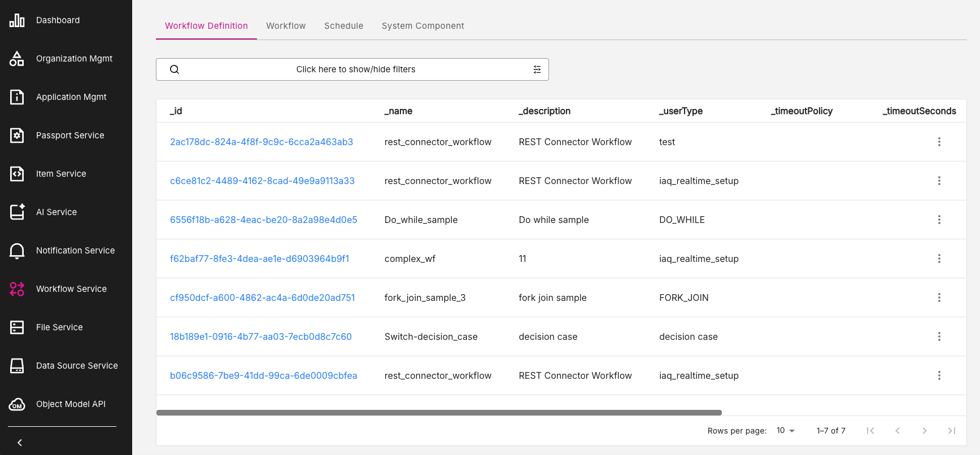
Task: Switch to the Schedule tab
Action: 343,26
